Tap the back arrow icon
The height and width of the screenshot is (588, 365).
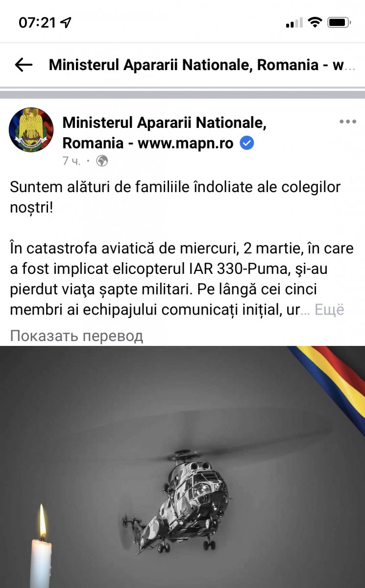point(24,65)
